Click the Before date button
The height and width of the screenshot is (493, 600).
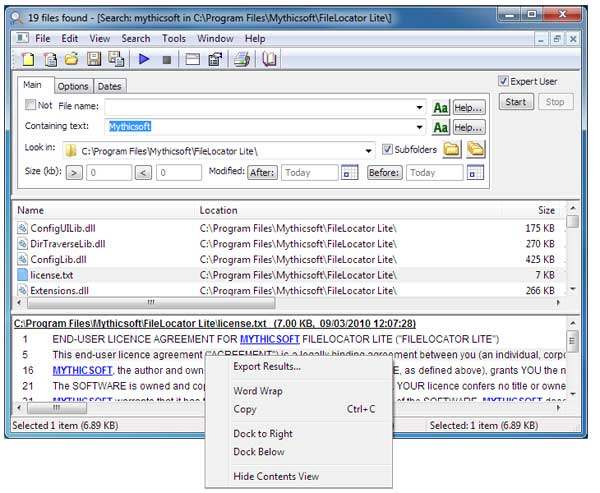(384, 172)
